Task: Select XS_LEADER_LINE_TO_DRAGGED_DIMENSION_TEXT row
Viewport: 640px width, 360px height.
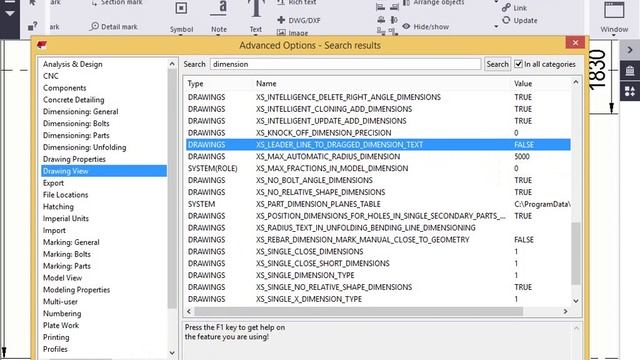Action: click(378, 144)
